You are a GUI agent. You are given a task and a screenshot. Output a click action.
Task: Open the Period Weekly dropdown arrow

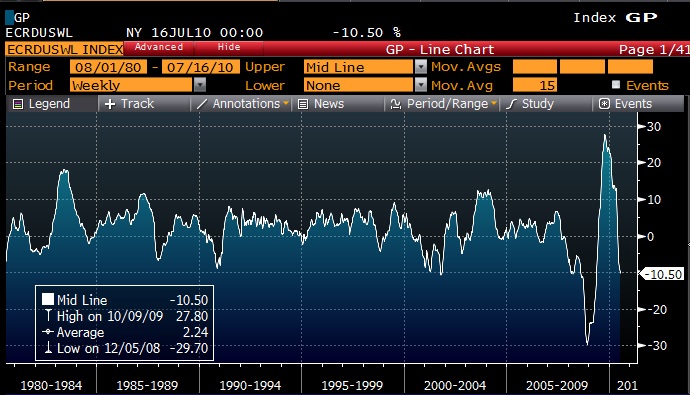coord(200,85)
